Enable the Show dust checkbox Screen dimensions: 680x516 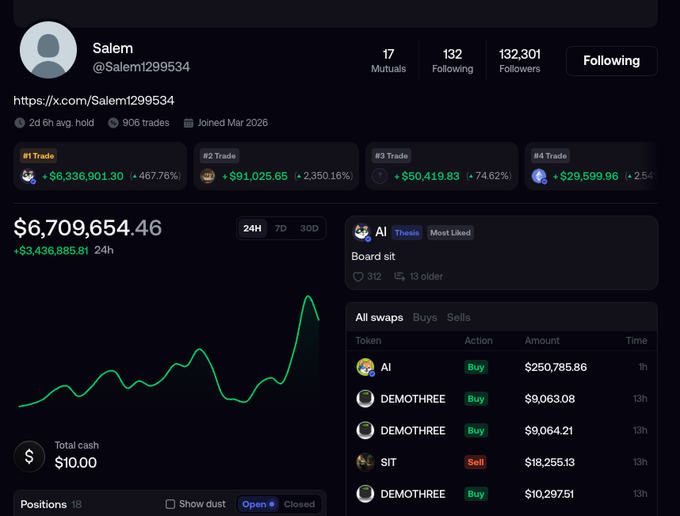click(170, 504)
